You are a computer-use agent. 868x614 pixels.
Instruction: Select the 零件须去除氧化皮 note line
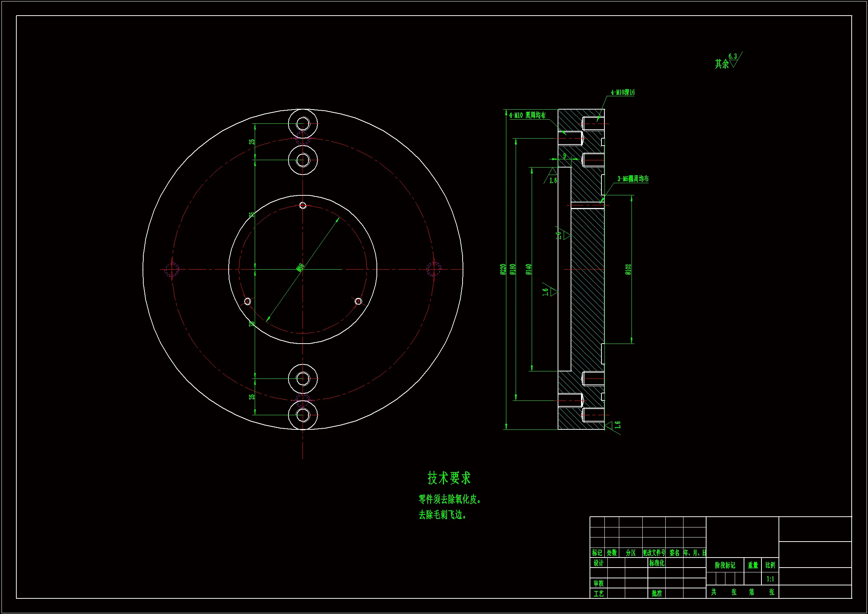450,499
